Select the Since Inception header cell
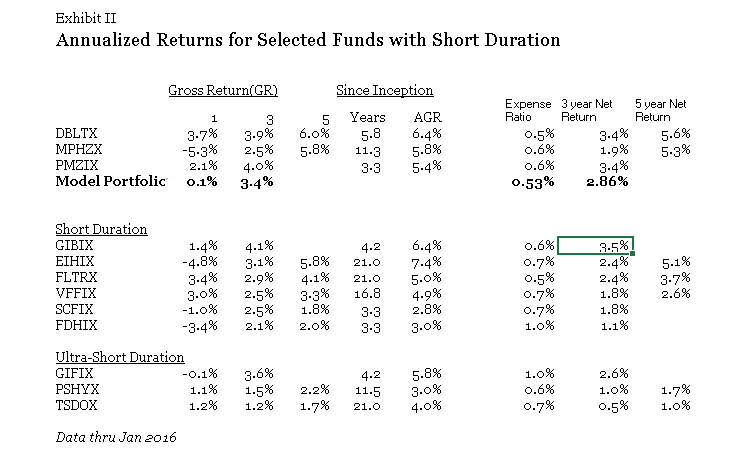Viewport: 745px width, 457px height. tap(385, 91)
